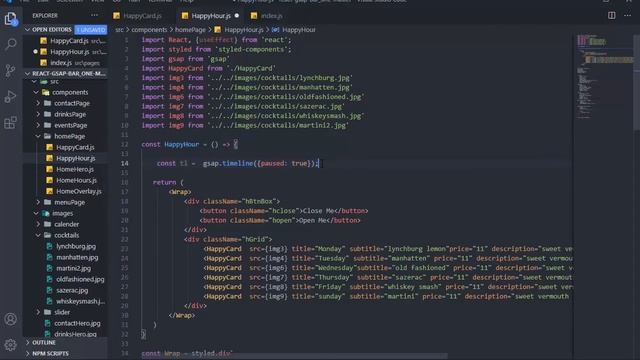This screenshot has width=640, height=360.
Task: Click 'homePage' in the breadcrumb path
Action: pos(190,30)
